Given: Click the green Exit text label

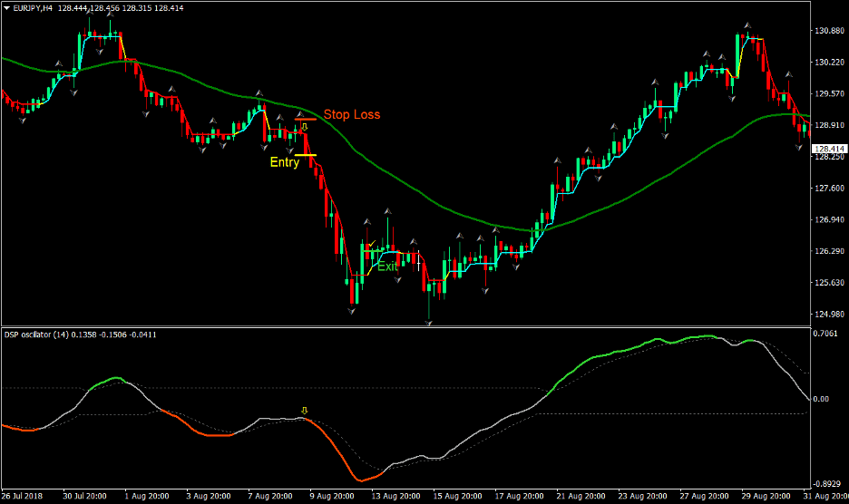Looking at the screenshot, I should (387, 267).
